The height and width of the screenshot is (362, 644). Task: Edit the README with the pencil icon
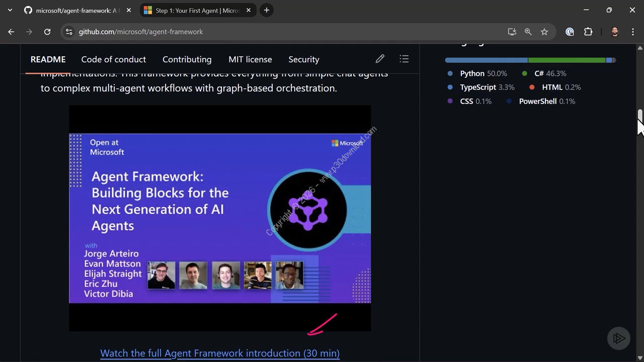click(380, 59)
